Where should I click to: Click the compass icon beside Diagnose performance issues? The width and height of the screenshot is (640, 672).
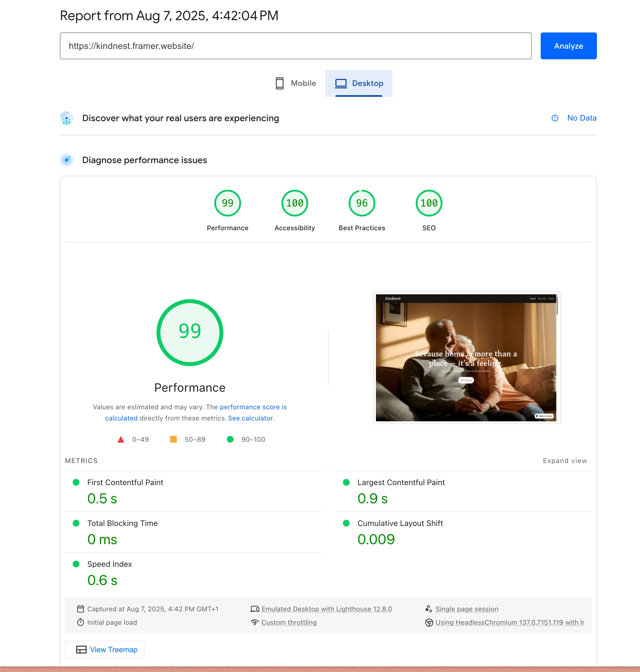coord(67,160)
